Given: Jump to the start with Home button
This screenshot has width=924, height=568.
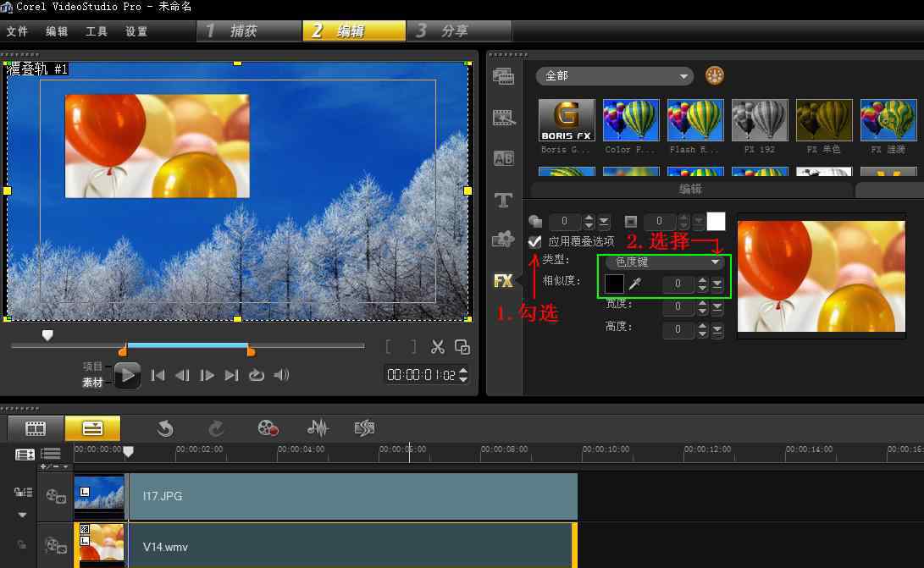Looking at the screenshot, I should (158, 375).
